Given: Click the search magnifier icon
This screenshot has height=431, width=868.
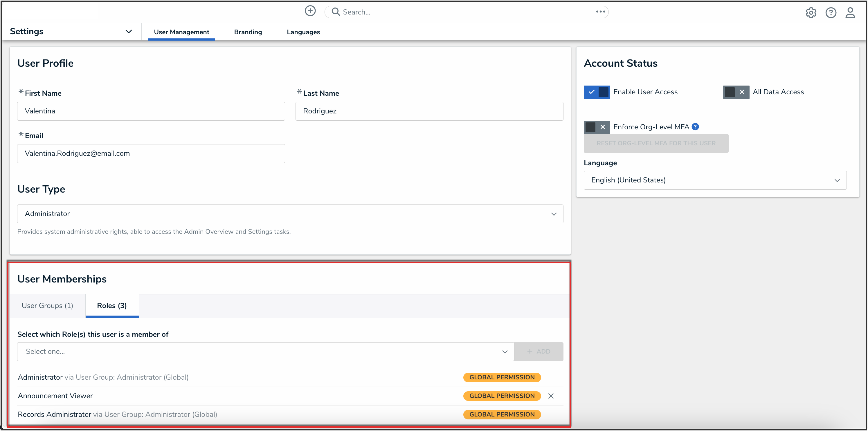Looking at the screenshot, I should point(335,12).
